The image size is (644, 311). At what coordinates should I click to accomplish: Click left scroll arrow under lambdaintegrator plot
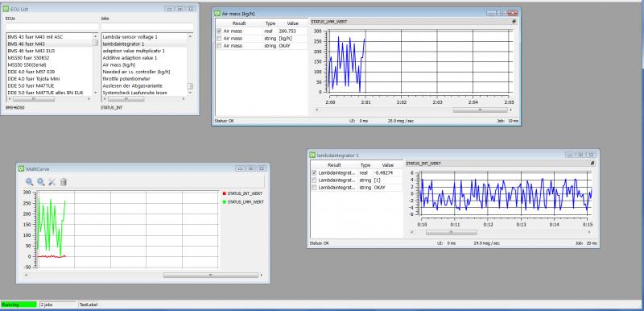(412, 233)
